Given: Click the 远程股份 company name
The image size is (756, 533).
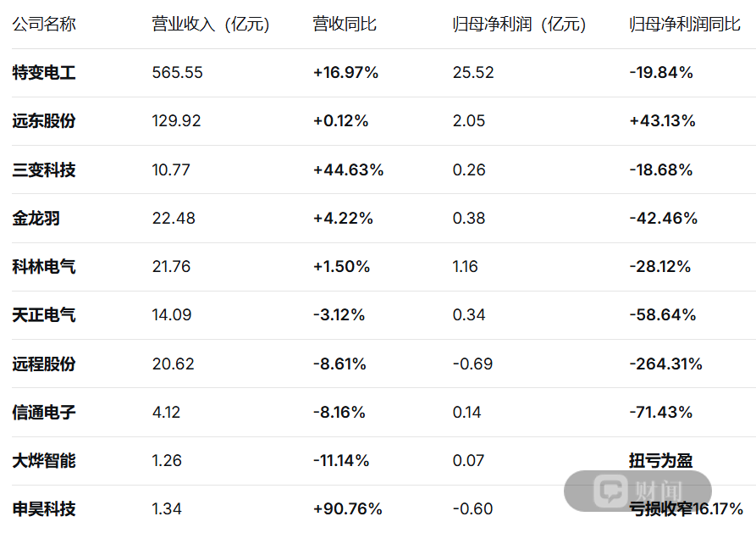Looking at the screenshot, I should (x=44, y=364).
